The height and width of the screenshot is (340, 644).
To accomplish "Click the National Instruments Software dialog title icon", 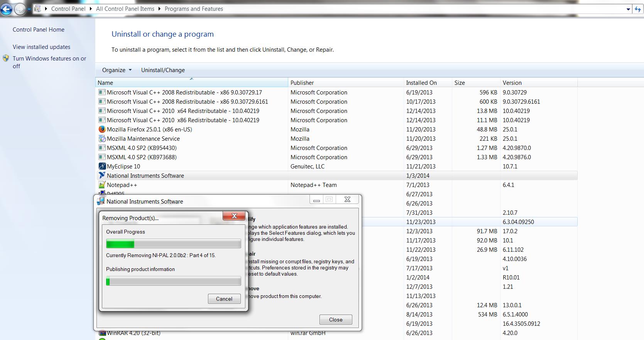I will coord(101,201).
